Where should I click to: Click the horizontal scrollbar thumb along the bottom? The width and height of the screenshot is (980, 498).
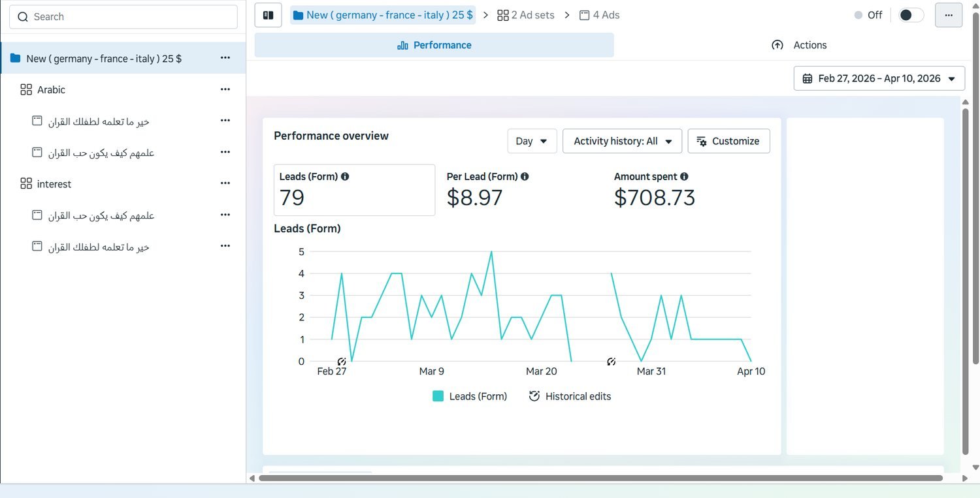[601, 478]
